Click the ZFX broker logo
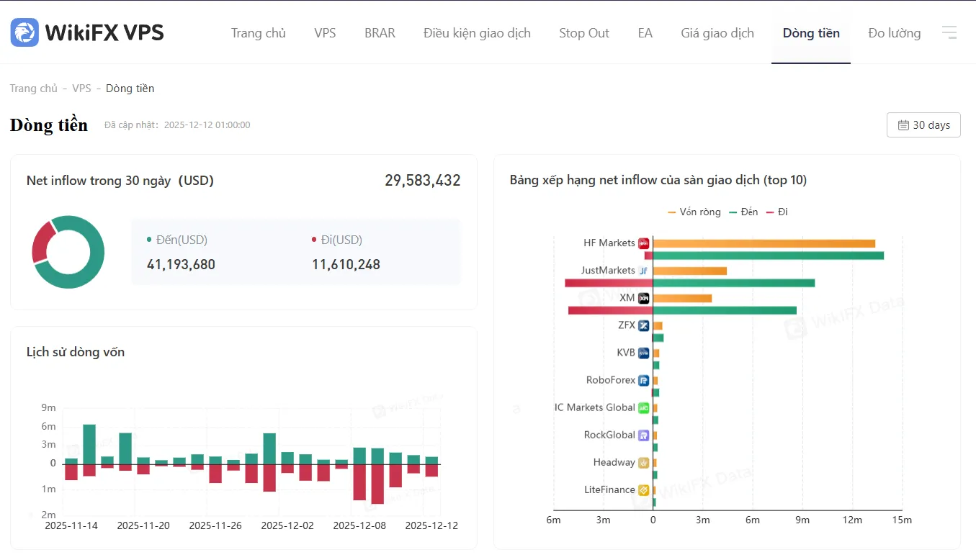 pos(644,325)
